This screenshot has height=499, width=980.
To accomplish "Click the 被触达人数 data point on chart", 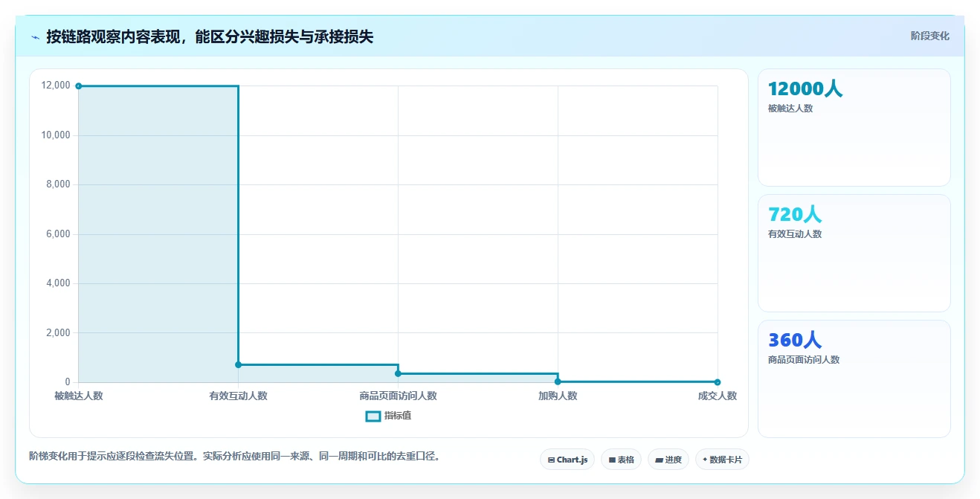I will point(79,86).
